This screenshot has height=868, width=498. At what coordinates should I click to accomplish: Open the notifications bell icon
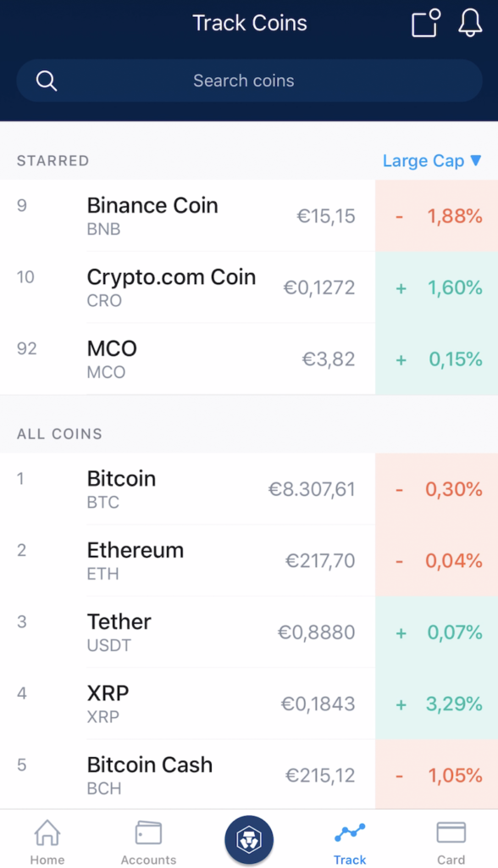point(470,24)
